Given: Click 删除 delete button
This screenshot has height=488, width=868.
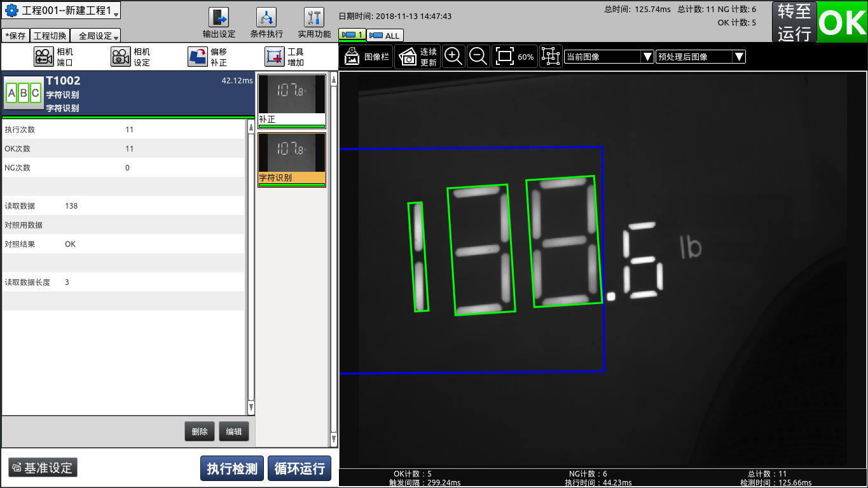Looking at the screenshot, I should (x=200, y=431).
